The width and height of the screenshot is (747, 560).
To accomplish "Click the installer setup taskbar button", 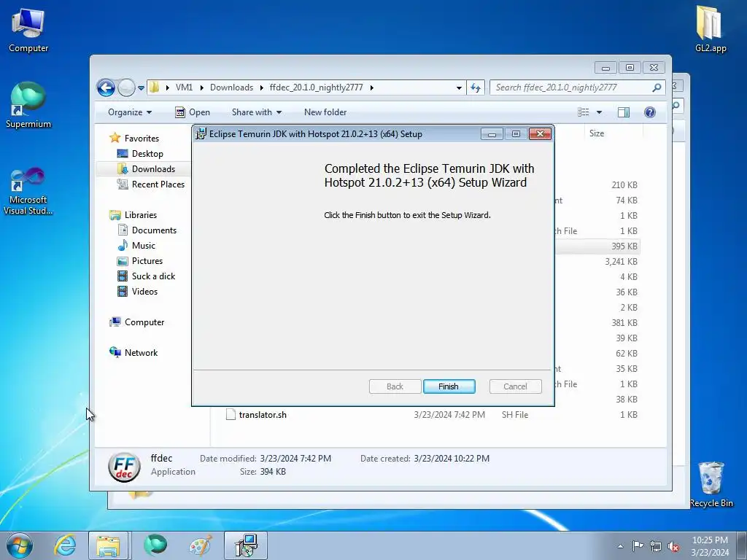I will coord(246,545).
